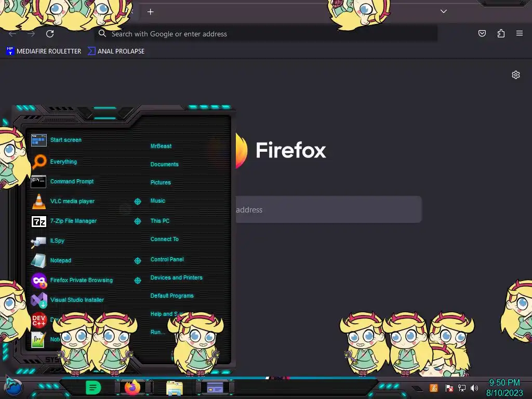
Task: Open the clock and date display
Action: coord(504,388)
